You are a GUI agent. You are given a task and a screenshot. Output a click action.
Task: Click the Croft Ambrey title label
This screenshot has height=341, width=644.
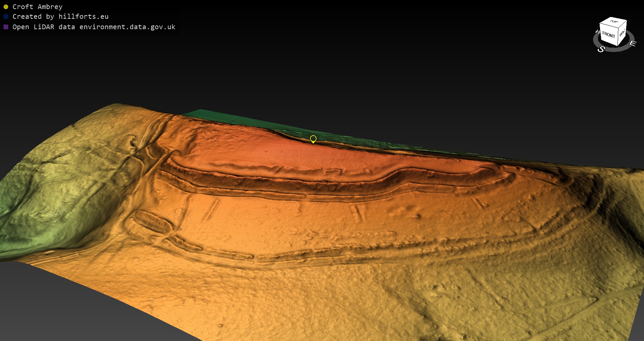[x=37, y=7]
